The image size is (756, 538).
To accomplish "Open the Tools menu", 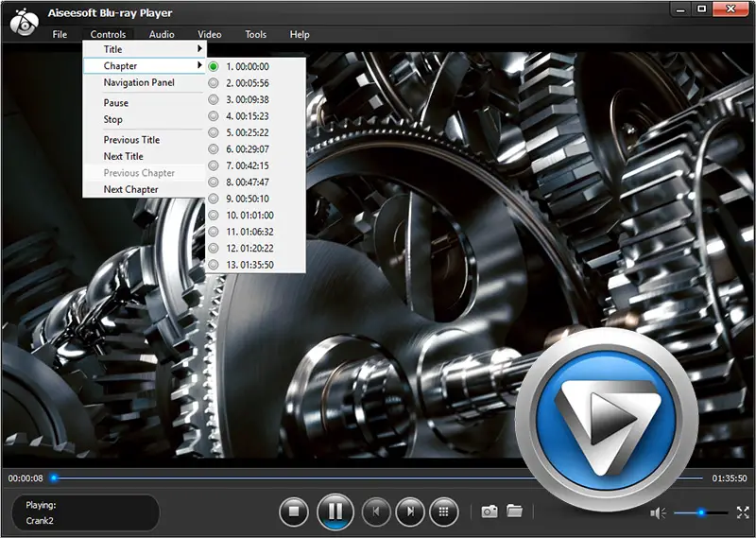I will (x=255, y=34).
